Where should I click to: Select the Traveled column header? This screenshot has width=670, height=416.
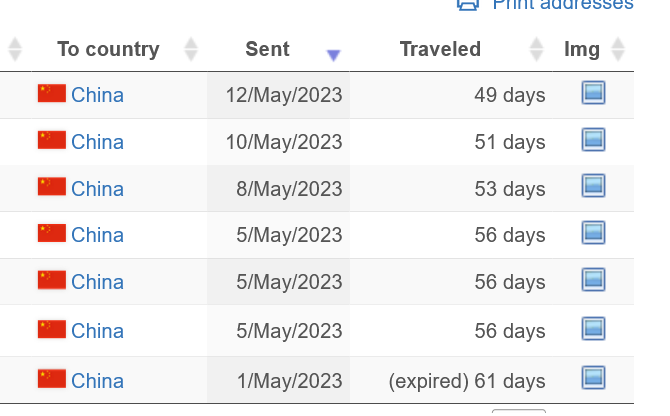(440, 49)
